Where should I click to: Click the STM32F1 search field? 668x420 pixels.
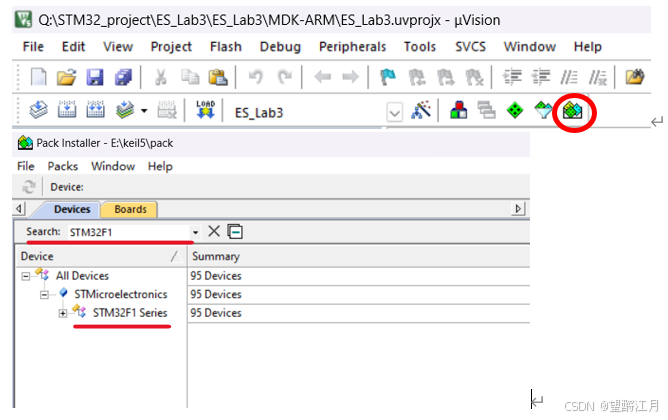pyautogui.click(x=129, y=232)
